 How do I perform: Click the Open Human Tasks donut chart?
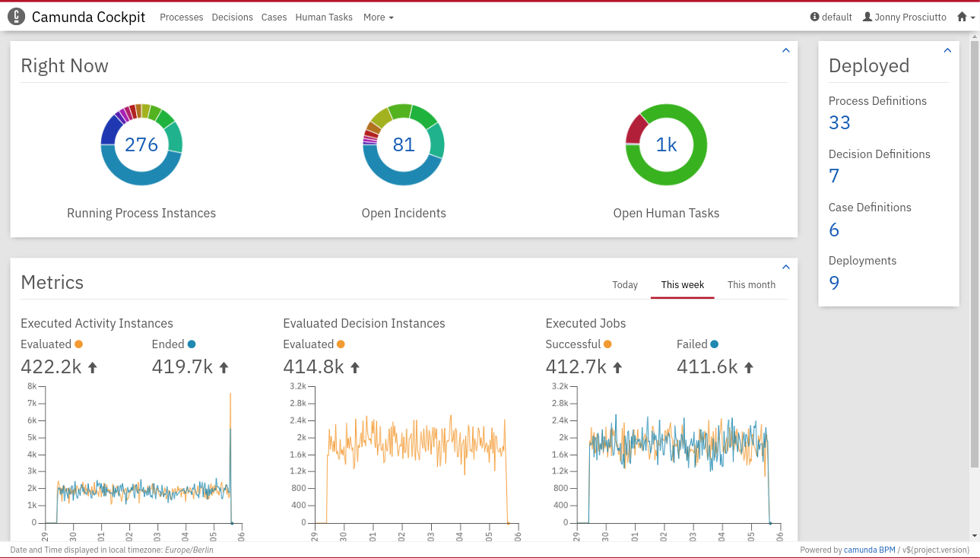pos(666,144)
